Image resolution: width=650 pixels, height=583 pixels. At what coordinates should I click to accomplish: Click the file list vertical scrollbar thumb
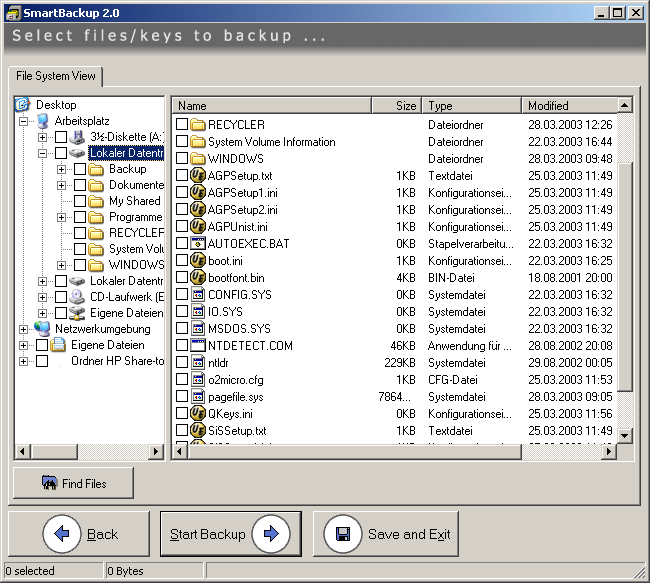click(625, 277)
